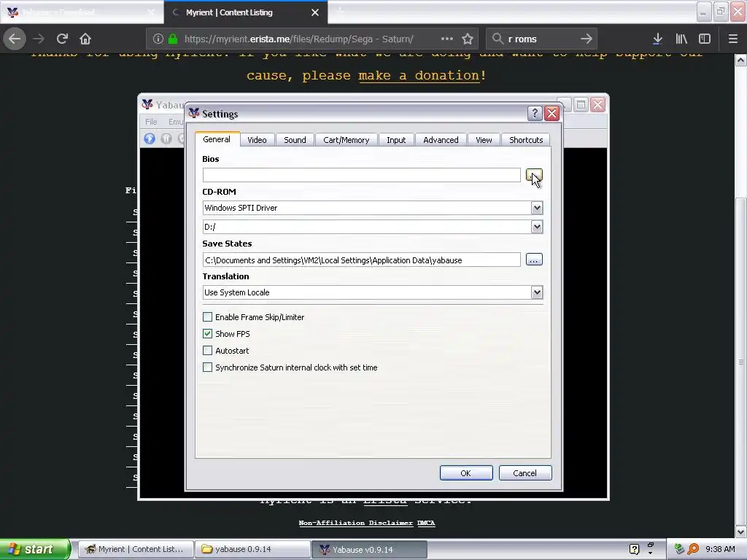
Task: Open the browser downloads panel
Action: click(657, 39)
